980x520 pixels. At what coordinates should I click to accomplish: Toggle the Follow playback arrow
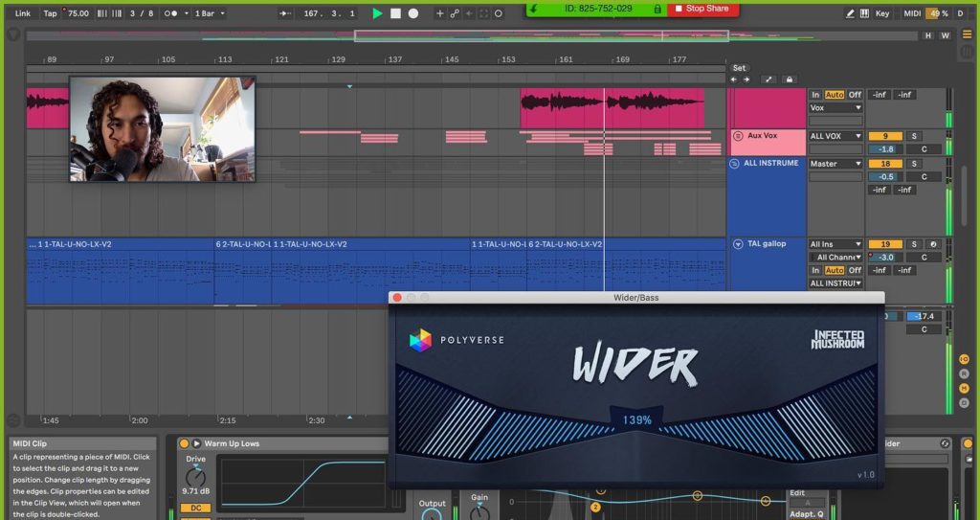click(285, 13)
